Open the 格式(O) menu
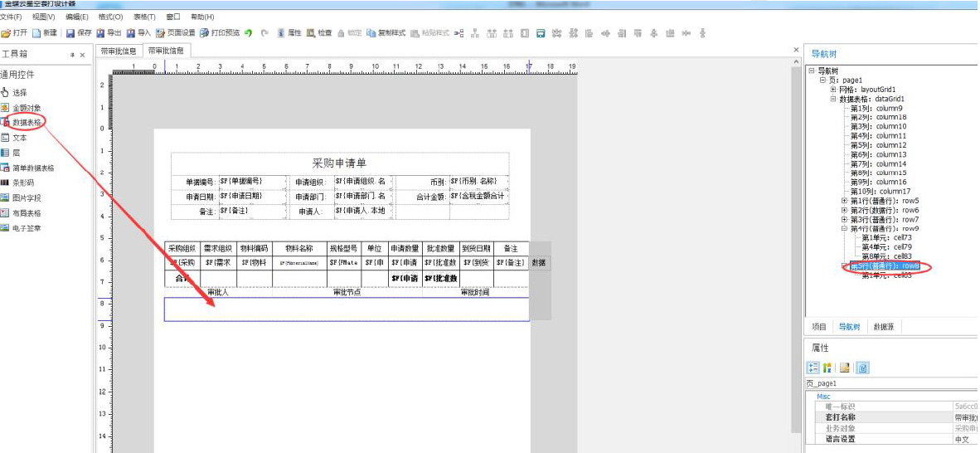Screen dimensions: 980x453 [x=110, y=17]
